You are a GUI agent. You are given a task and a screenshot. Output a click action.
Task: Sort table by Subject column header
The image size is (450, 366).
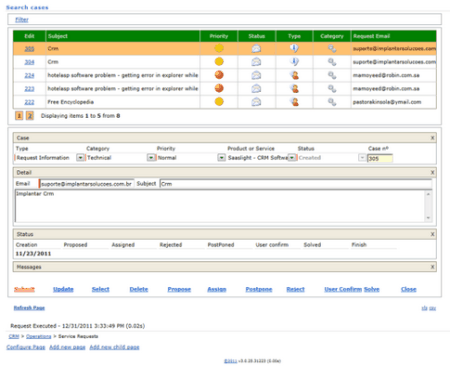coord(58,36)
